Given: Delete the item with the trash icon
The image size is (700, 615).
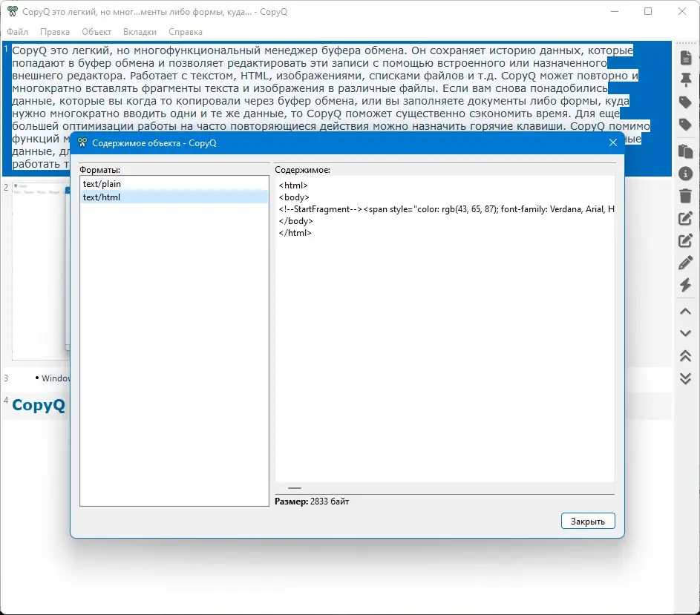Looking at the screenshot, I should click(x=686, y=195).
